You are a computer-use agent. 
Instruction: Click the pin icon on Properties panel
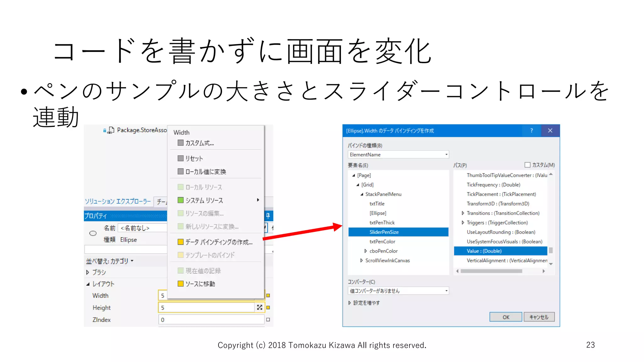point(268,216)
